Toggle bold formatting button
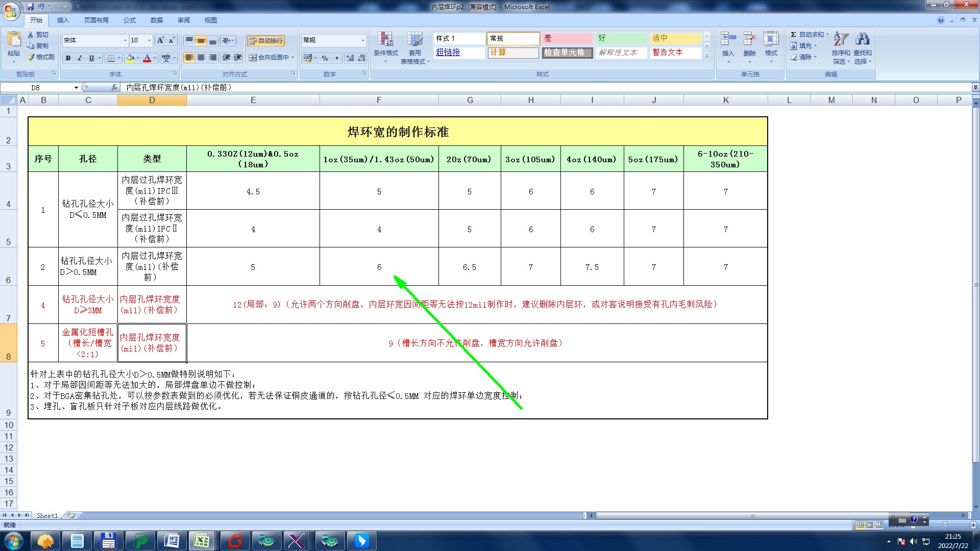 (68, 58)
